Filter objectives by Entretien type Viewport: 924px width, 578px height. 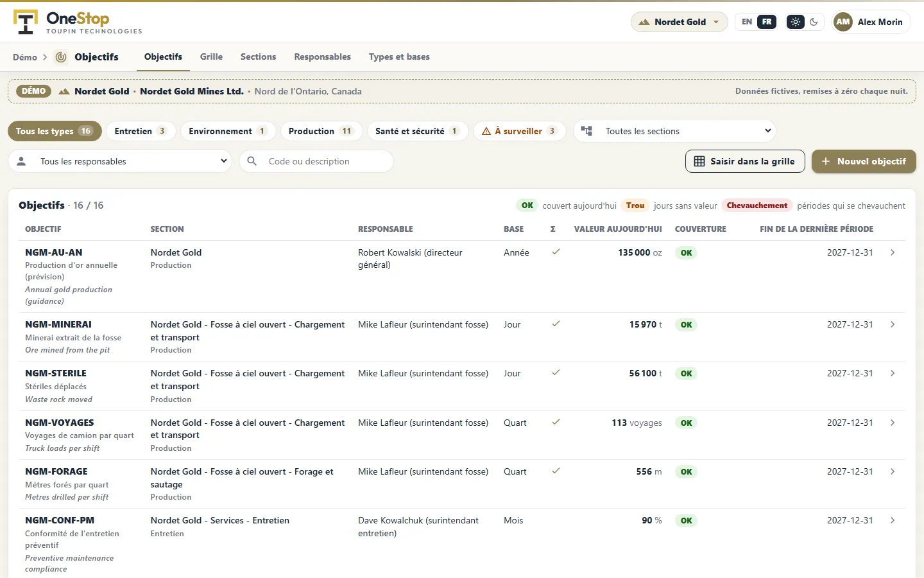[x=141, y=131]
